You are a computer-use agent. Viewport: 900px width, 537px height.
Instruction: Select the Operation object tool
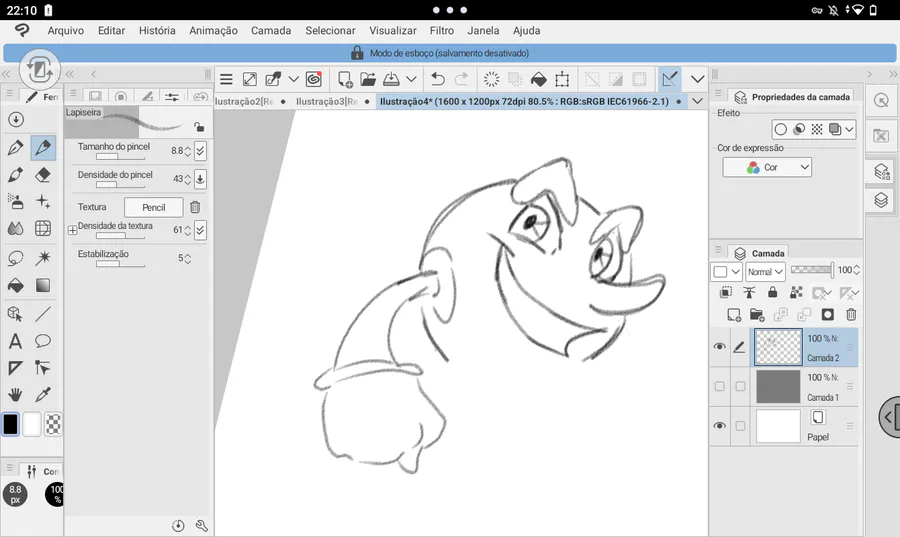(15, 314)
